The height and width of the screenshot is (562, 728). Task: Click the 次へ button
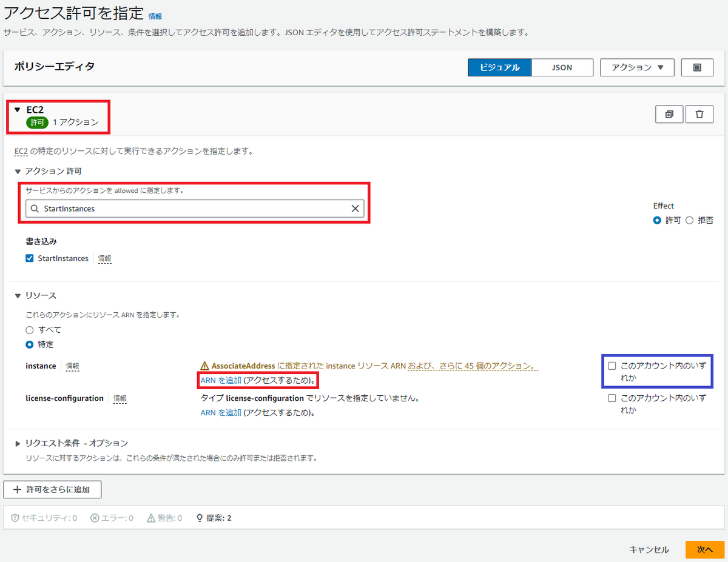pyautogui.click(x=705, y=549)
